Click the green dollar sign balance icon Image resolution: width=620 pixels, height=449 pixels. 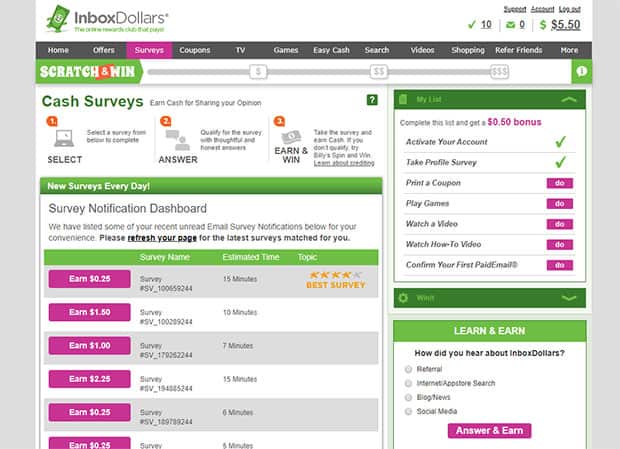543,25
